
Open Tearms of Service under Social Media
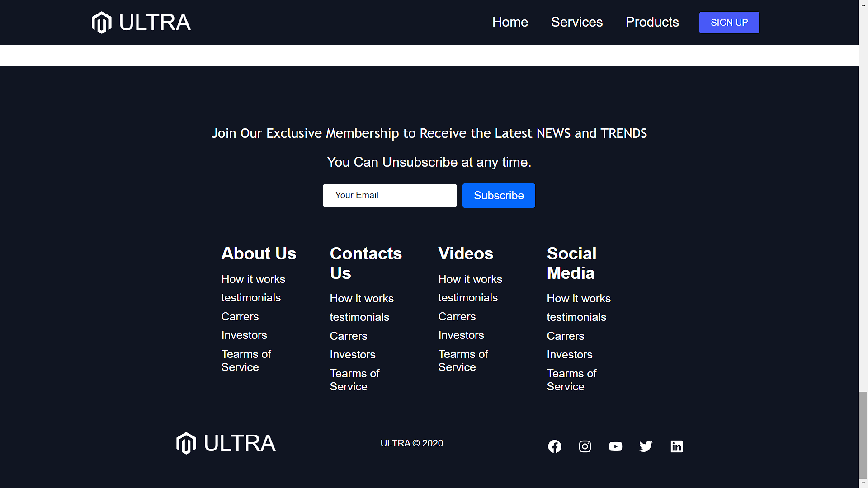(572, 380)
